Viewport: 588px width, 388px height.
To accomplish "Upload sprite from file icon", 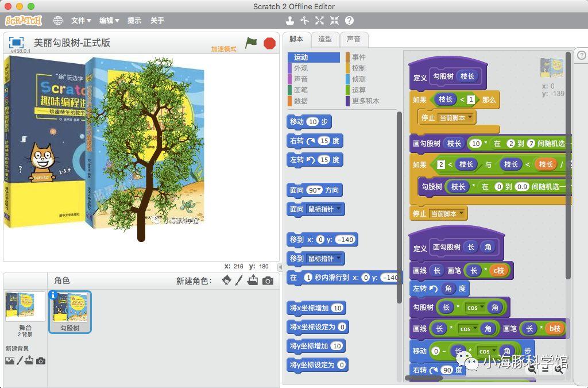I will coord(253,281).
